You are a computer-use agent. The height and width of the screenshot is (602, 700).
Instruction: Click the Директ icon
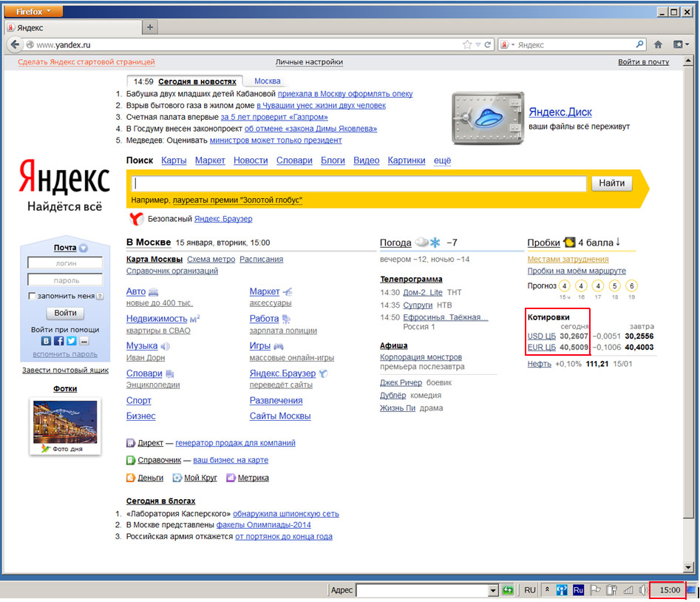pyautogui.click(x=130, y=443)
